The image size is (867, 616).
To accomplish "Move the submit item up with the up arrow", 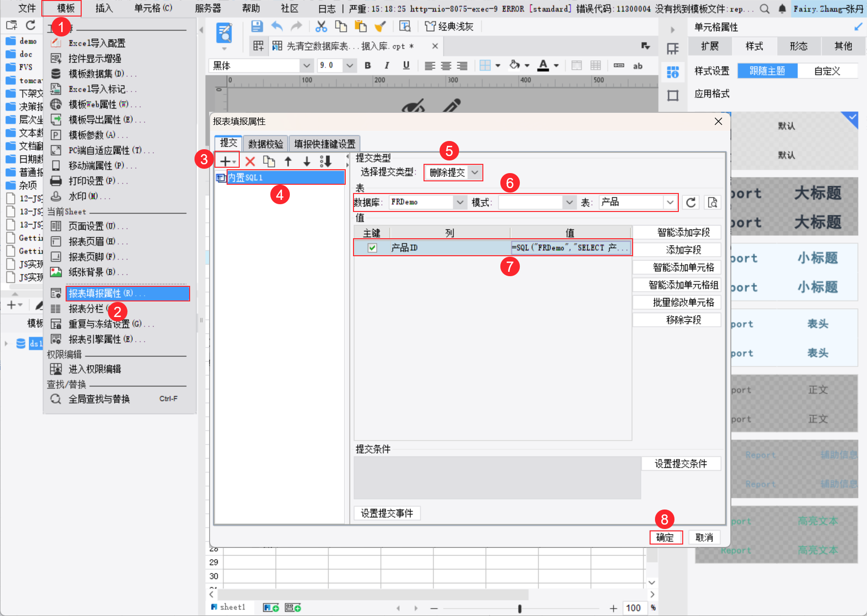I will 288,161.
